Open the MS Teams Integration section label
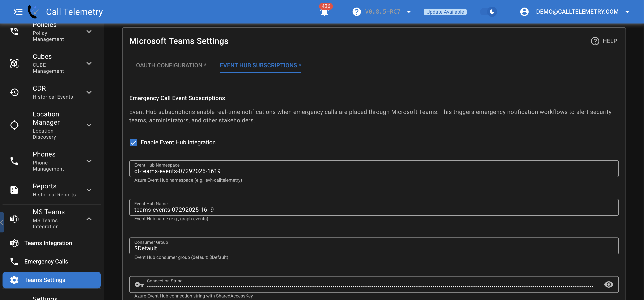The height and width of the screenshot is (300, 644). pyautogui.click(x=49, y=219)
